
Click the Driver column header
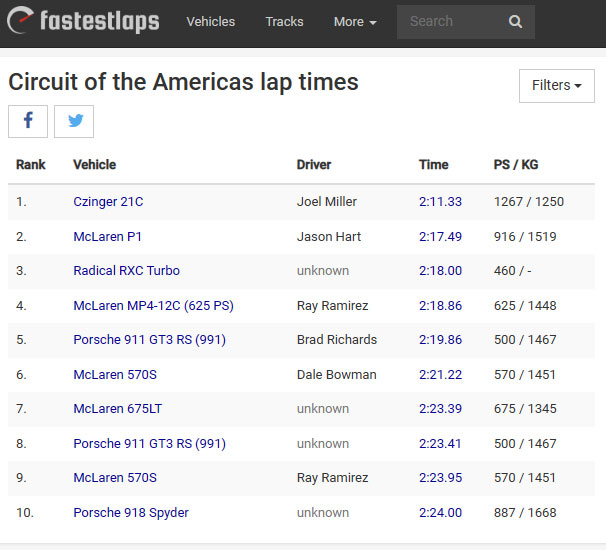[x=314, y=165]
